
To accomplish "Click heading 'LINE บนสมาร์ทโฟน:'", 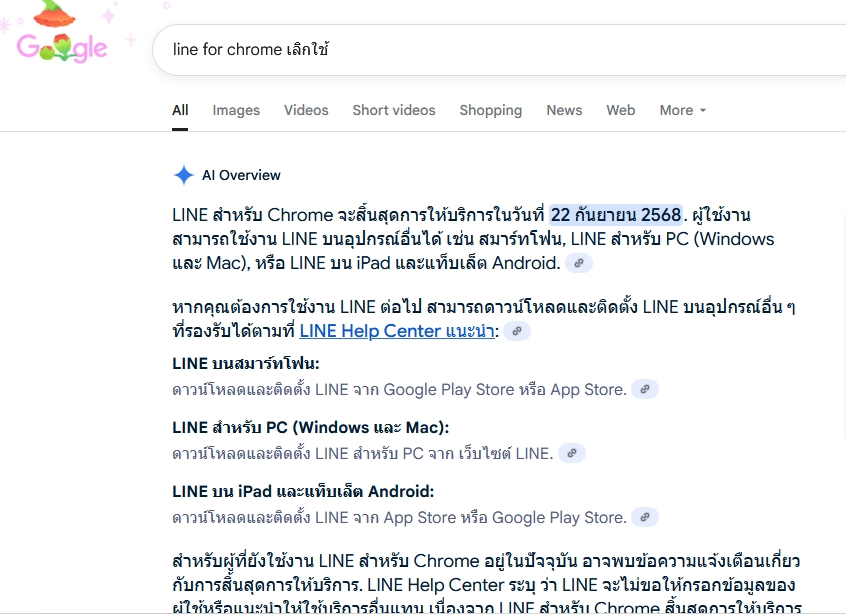I will point(245,364).
